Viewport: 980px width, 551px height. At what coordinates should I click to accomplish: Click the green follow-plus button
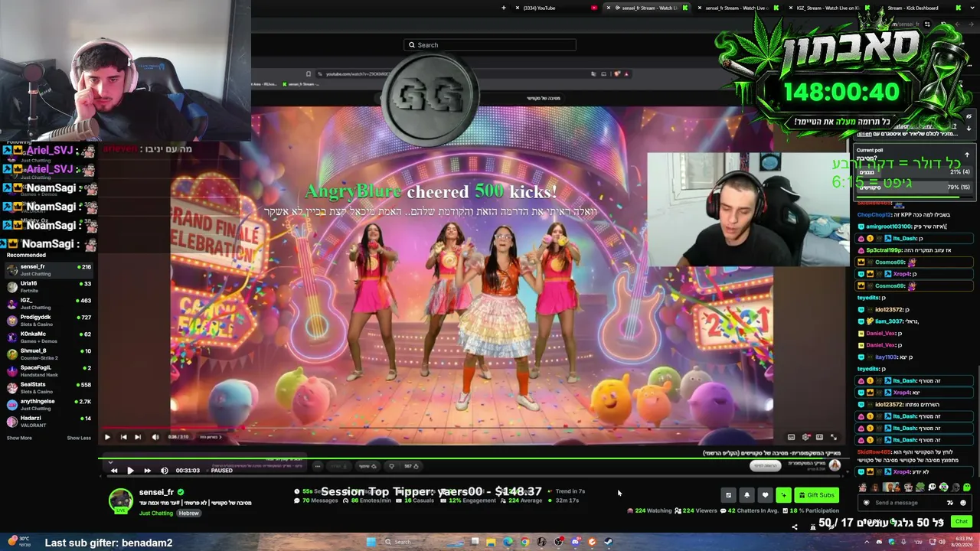point(783,495)
